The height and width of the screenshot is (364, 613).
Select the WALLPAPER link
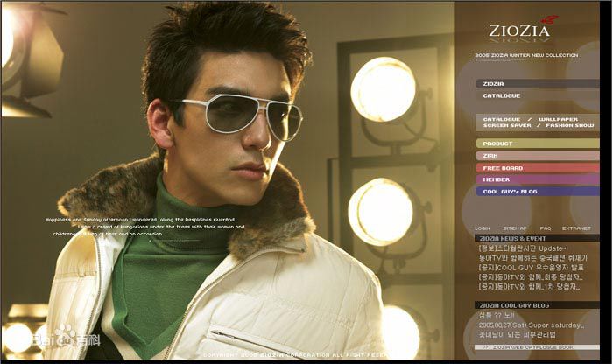[556, 118]
